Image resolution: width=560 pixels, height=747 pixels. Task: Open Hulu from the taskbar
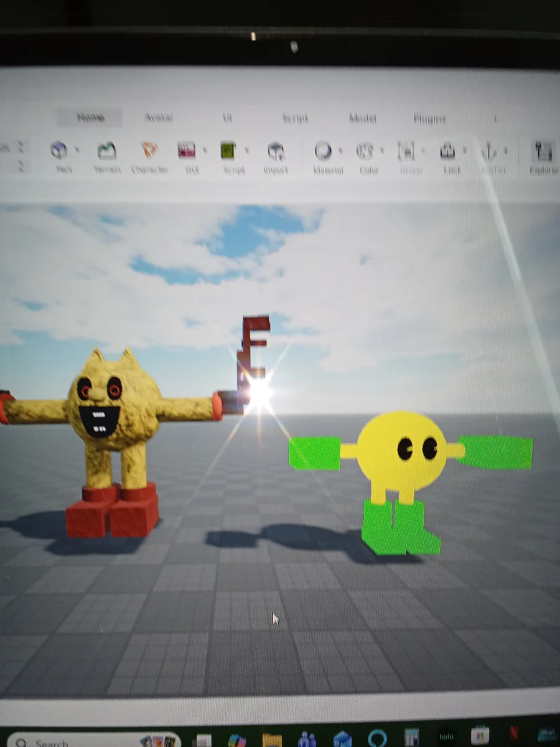pos(446,738)
